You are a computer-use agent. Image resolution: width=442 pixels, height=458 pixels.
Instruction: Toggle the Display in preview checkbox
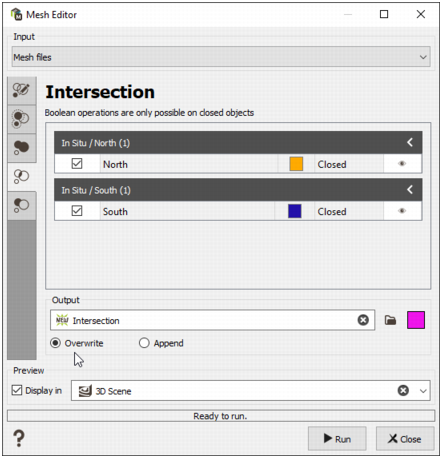click(17, 390)
